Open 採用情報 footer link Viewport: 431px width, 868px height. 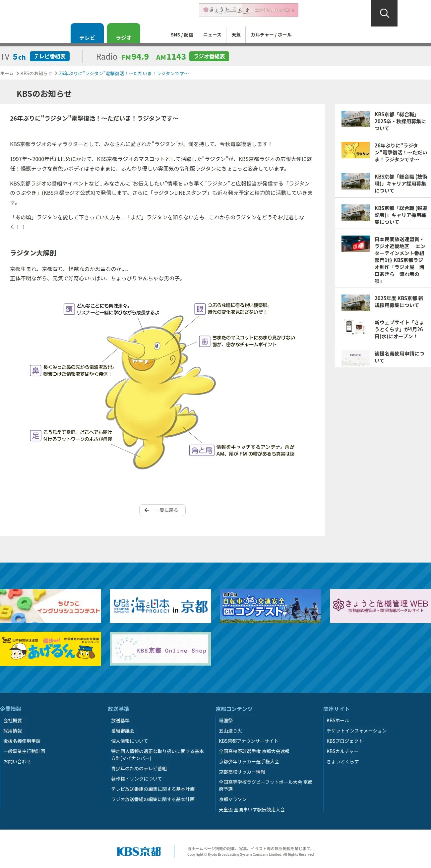point(13,731)
